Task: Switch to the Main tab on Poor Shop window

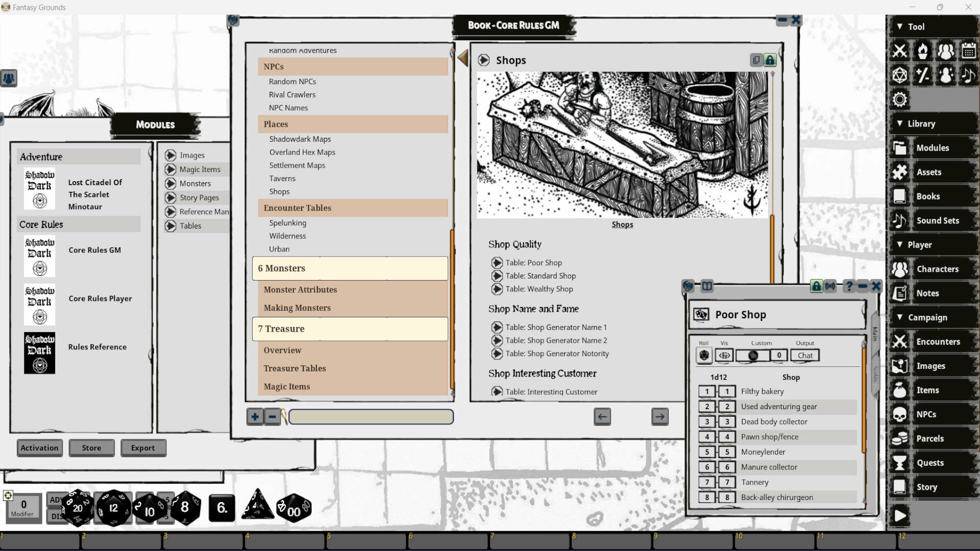Action: point(876,331)
